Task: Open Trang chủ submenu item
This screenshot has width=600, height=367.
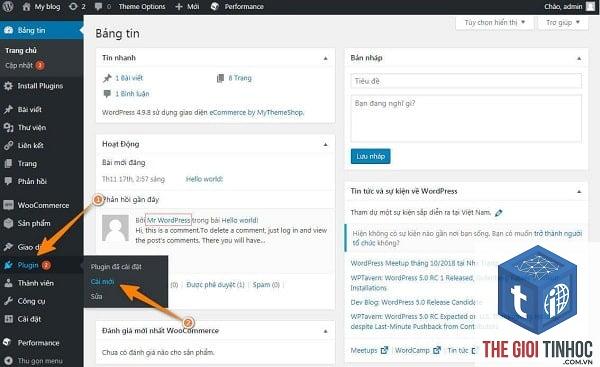Action: pos(21,51)
